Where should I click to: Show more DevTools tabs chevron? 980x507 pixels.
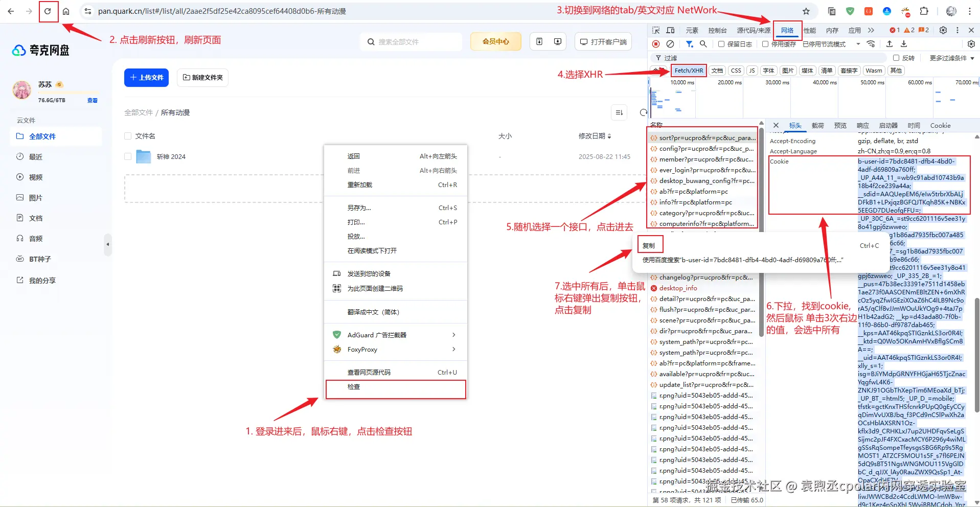click(x=871, y=30)
